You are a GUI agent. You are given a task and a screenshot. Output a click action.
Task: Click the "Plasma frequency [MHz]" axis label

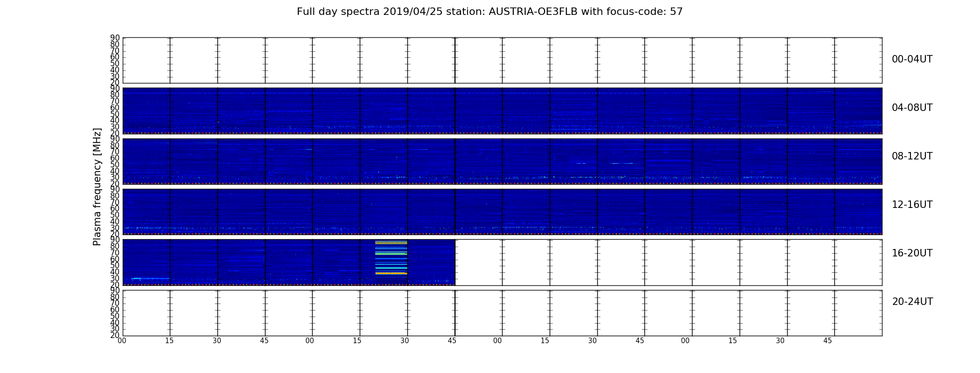pyautogui.click(x=97, y=186)
